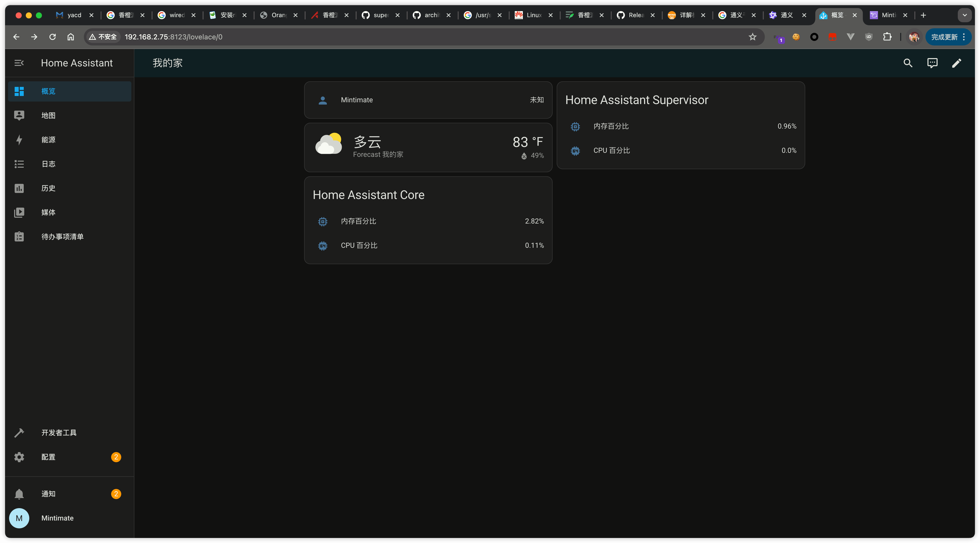Open the search icon in header
This screenshot has width=980, height=543.
click(908, 63)
